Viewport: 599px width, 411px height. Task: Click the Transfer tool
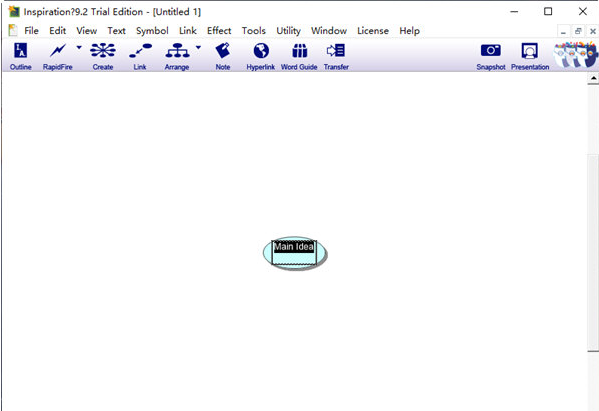tap(336, 57)
